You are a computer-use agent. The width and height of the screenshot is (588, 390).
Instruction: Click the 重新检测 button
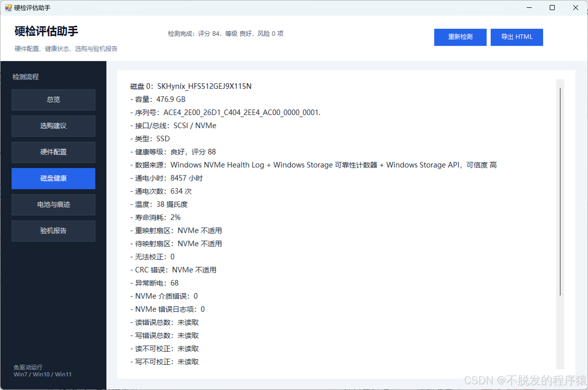460,37
